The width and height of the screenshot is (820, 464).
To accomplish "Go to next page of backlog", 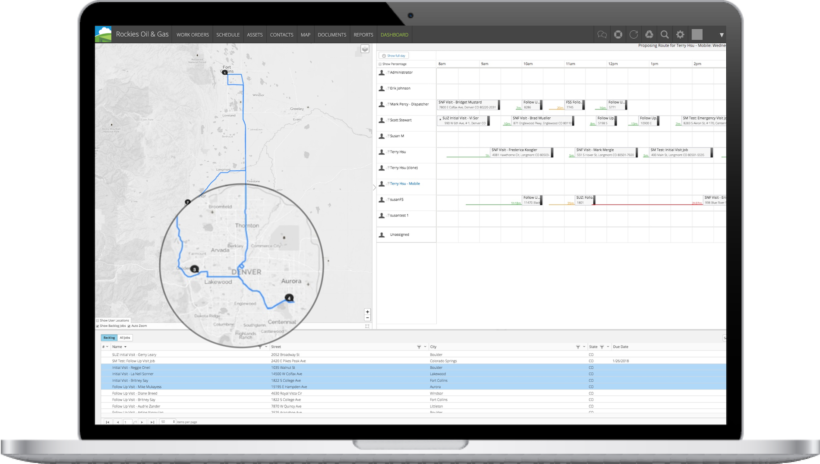I will pyautogui.click(x=142, y=422).
